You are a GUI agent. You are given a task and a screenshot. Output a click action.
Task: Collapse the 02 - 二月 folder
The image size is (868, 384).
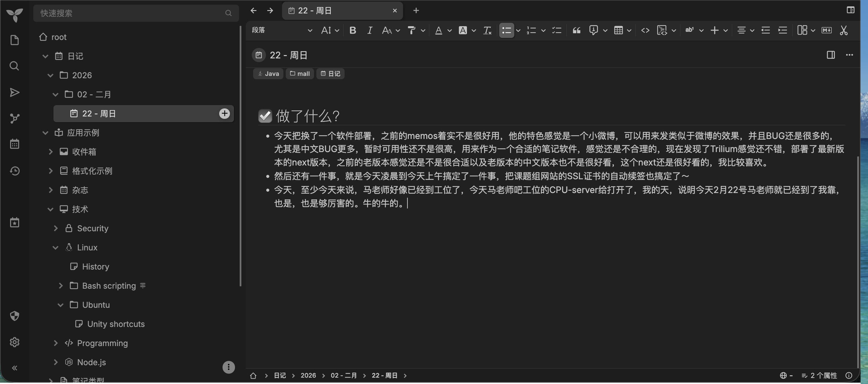click(x=55, y=94)
